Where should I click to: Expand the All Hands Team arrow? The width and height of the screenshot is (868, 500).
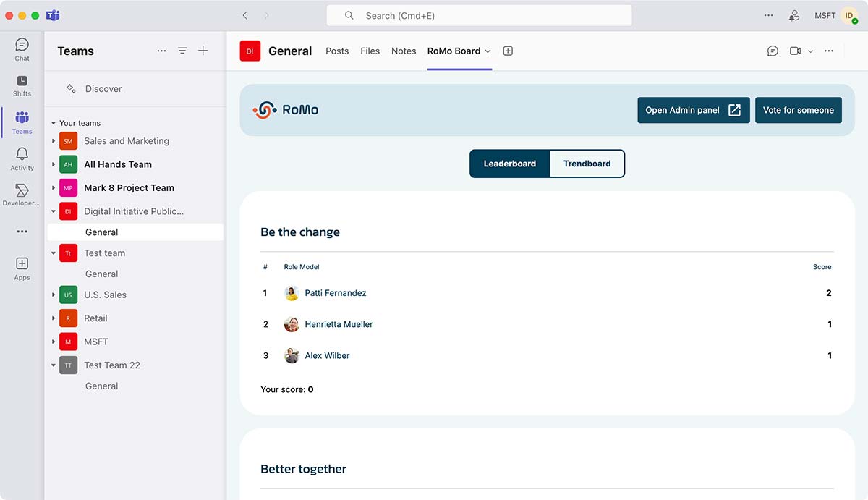[x=54, y=164]
